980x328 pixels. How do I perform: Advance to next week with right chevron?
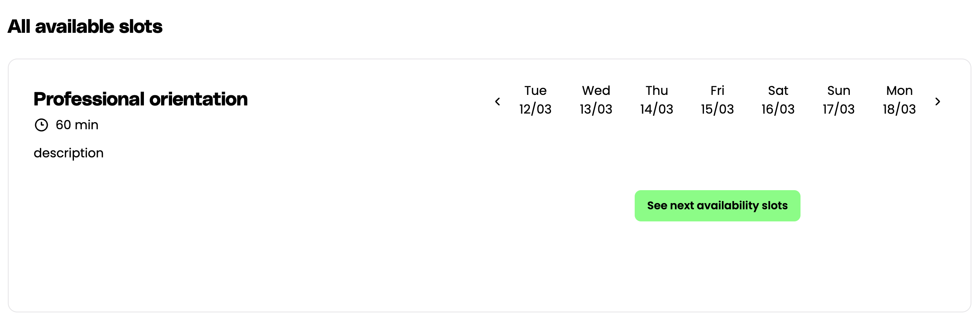tap(938, 102)
